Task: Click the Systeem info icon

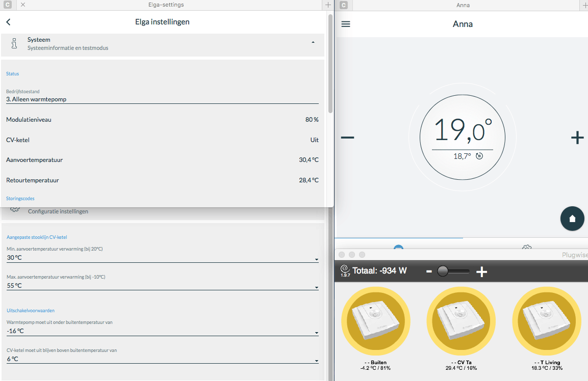Action: 14,43
